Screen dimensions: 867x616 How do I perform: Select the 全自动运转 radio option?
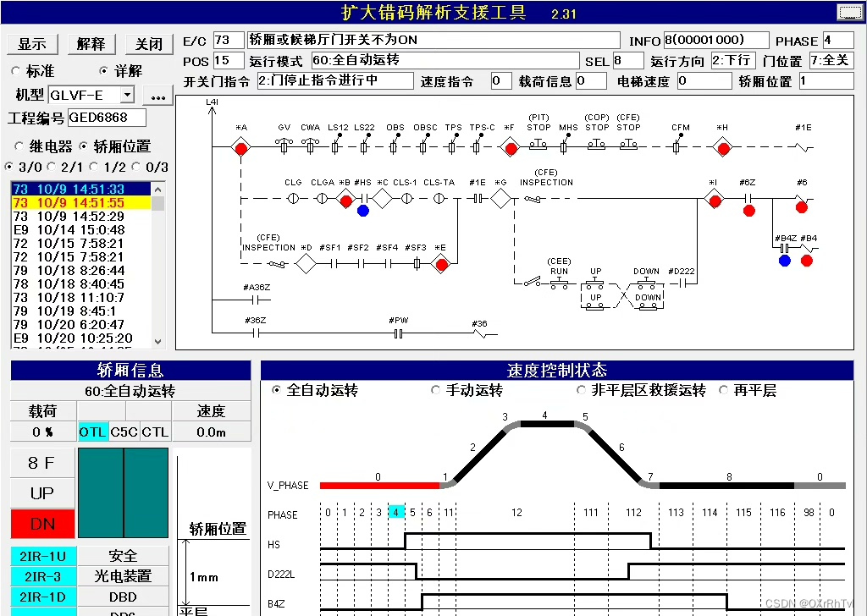point(276,390)
